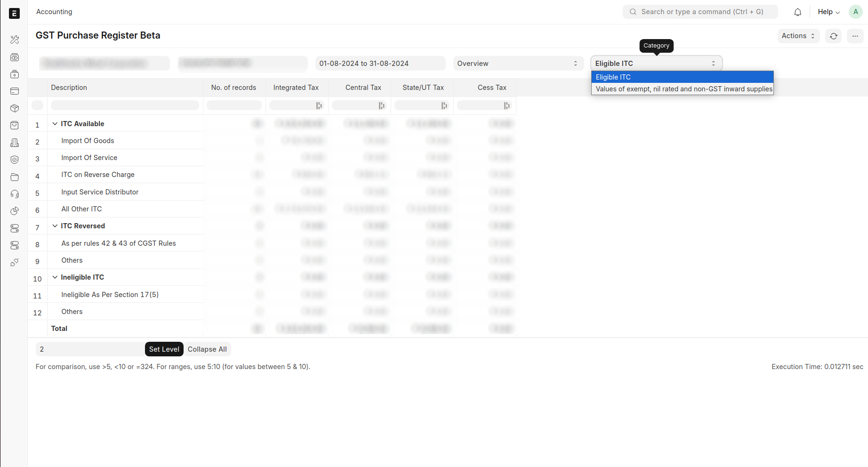Click the Integrated Tax column filter icon
This screenshot has width=868, height=467.
click(x=319, y=105)
